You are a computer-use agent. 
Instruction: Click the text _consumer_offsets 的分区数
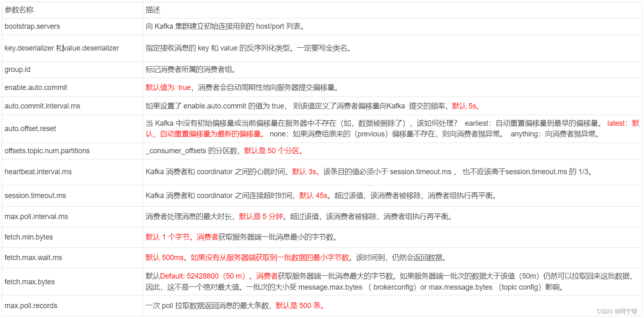pos(191,151)
